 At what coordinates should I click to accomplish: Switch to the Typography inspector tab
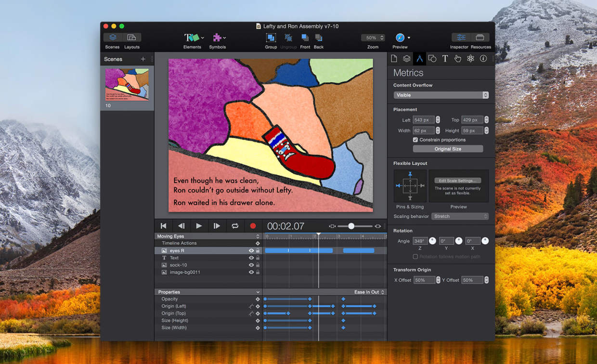click(x=445, y=59)
